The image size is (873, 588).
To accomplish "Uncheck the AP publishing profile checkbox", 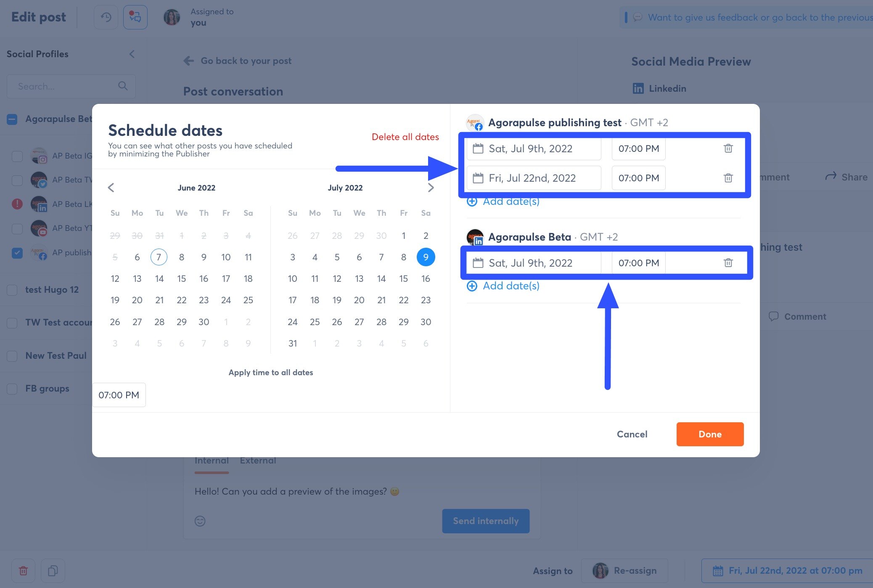I will 17,252.
